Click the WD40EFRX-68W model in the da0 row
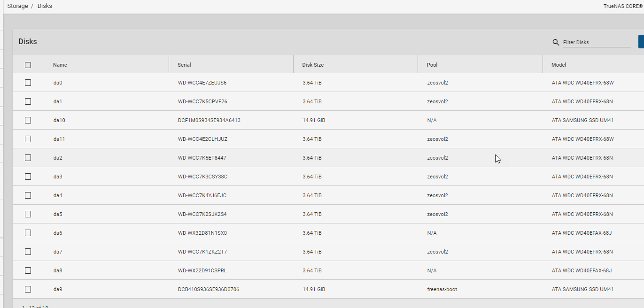Image resolution: width=644 pixels, height=308 pixels. point(583,83)
